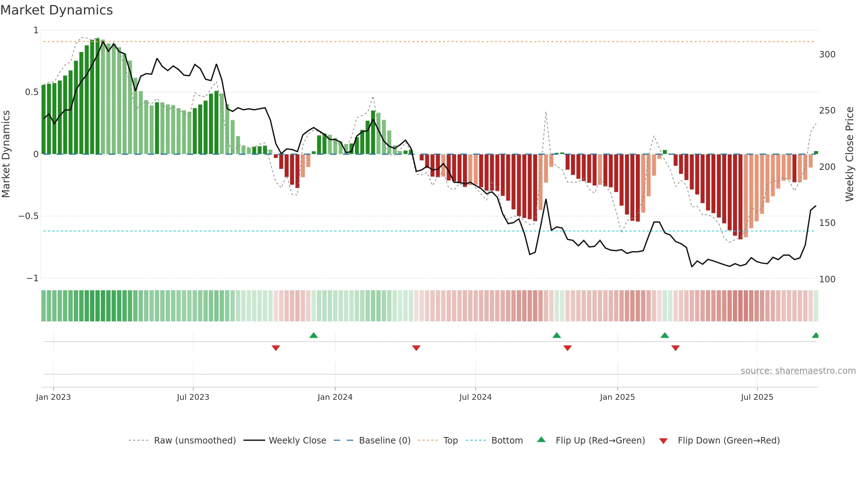Viewport: 868px width, 488px height.
Task: Toggle the Bottom legend entry
Action: coord(494,440)
